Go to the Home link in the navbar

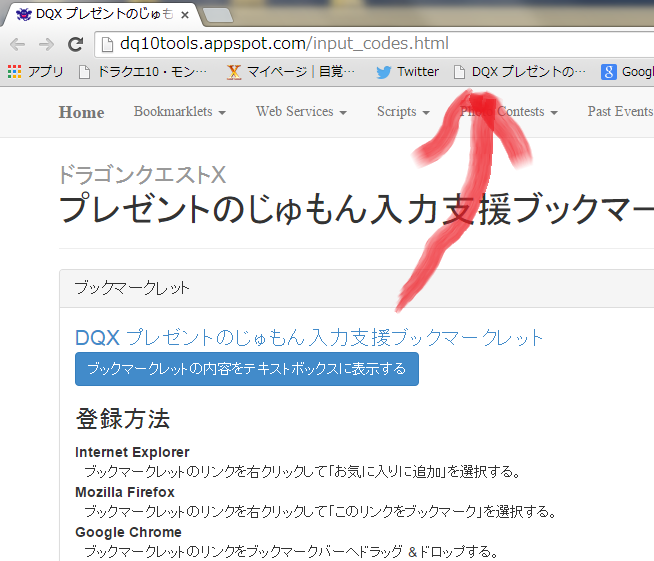click(81, 112)
